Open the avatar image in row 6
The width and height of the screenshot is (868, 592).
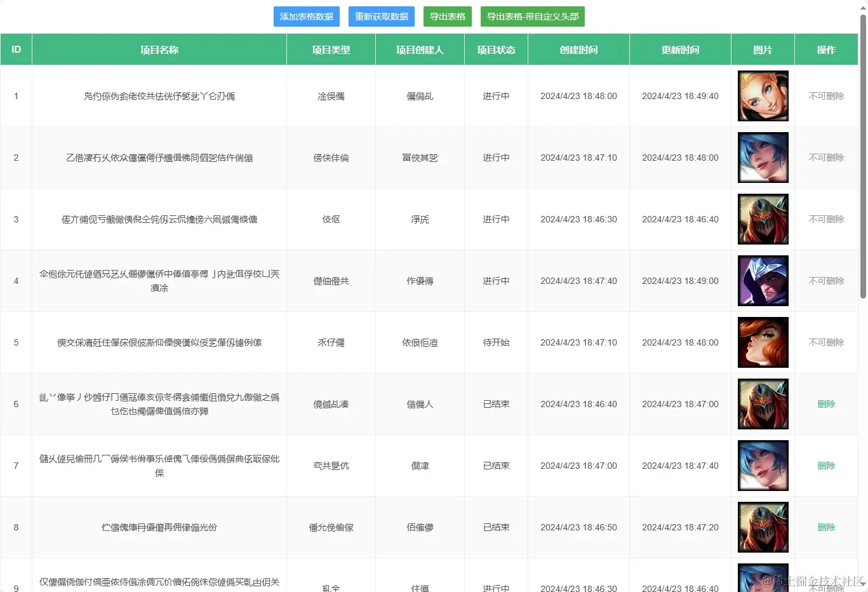click(x=763, y=404)
